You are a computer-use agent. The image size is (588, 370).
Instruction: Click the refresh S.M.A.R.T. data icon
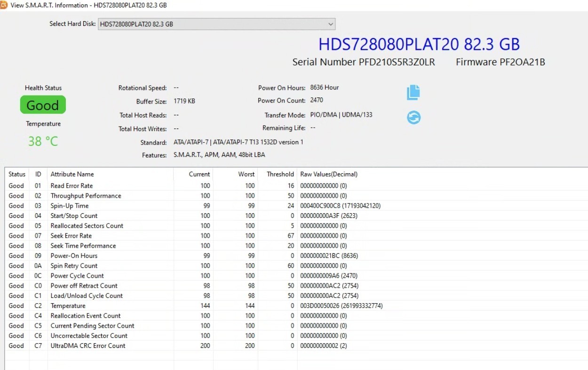tap(413, 117)
